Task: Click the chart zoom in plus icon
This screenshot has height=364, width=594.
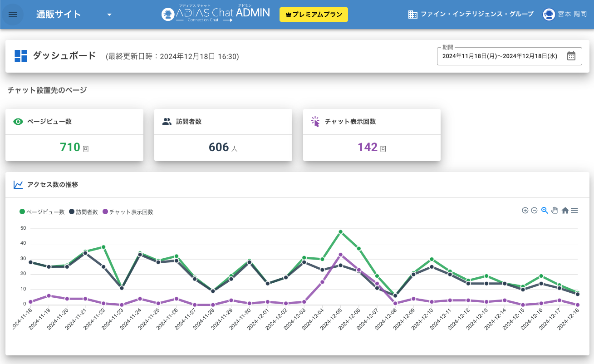Action: click(x=525, y=210)
